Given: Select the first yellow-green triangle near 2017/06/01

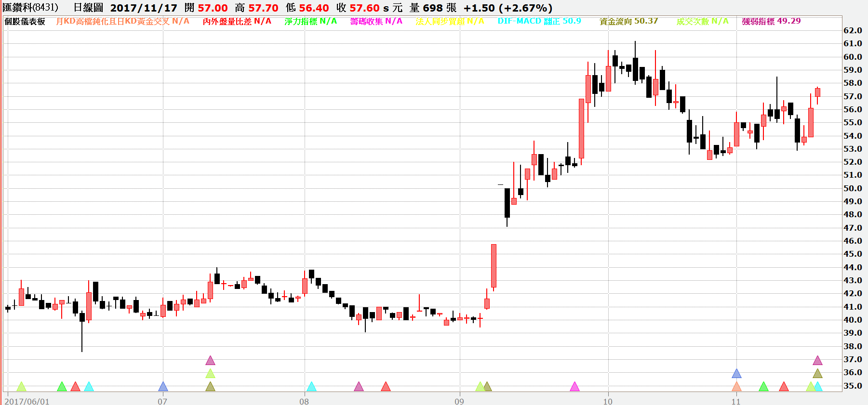Looking at the screenshot, I should (x=21, y=387).
